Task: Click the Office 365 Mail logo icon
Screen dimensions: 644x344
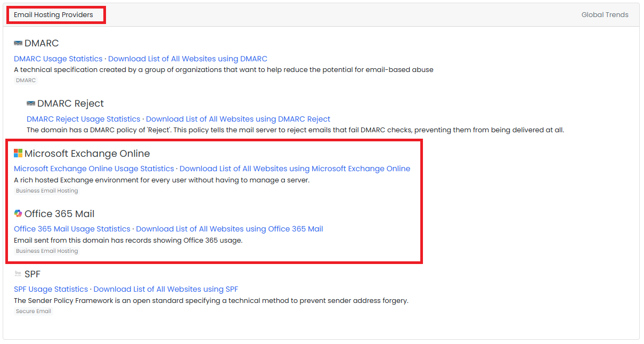Action: tap(18, 214)
